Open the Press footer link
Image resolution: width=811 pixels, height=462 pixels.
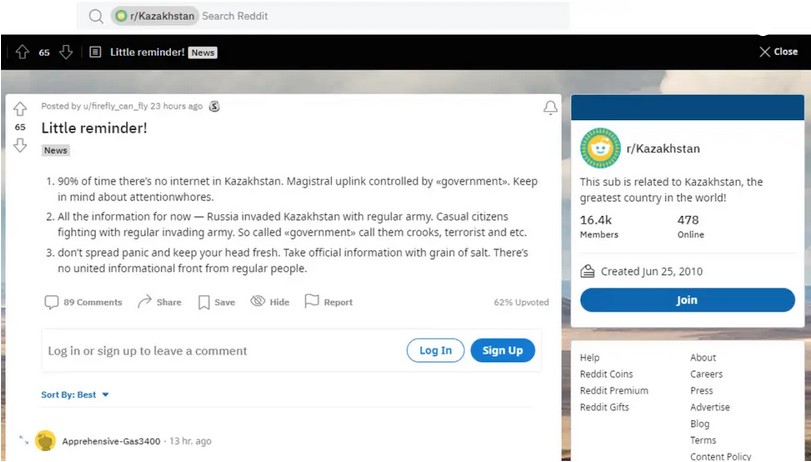(x=701, y=391)
